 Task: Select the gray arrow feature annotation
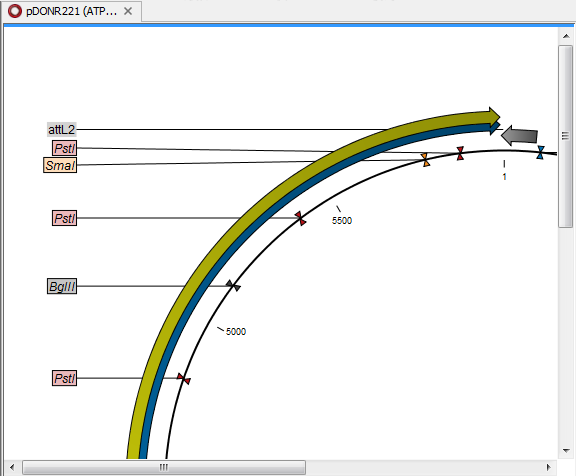click(519, 136)
